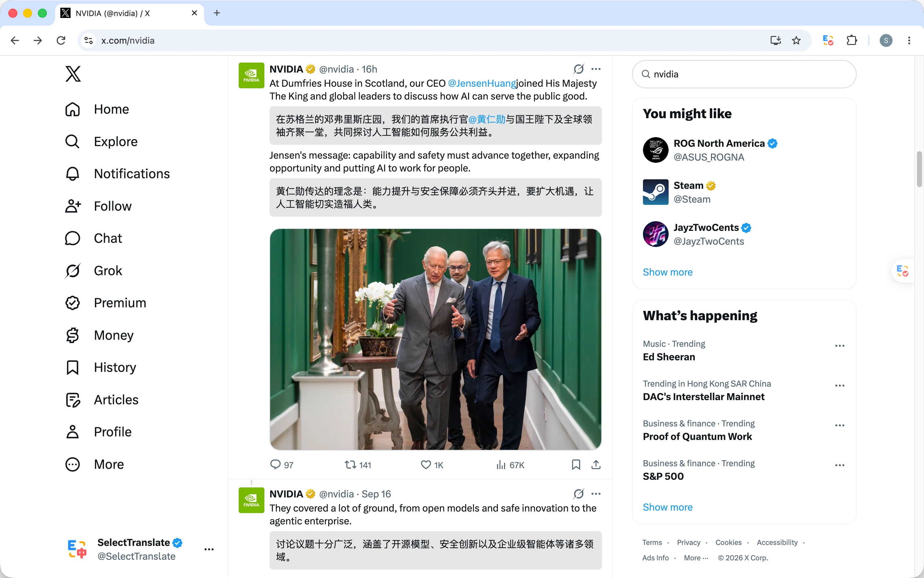Expand the More menu in sidebar
The height and width of the screenshot is (578, 924).
(94, 464)
